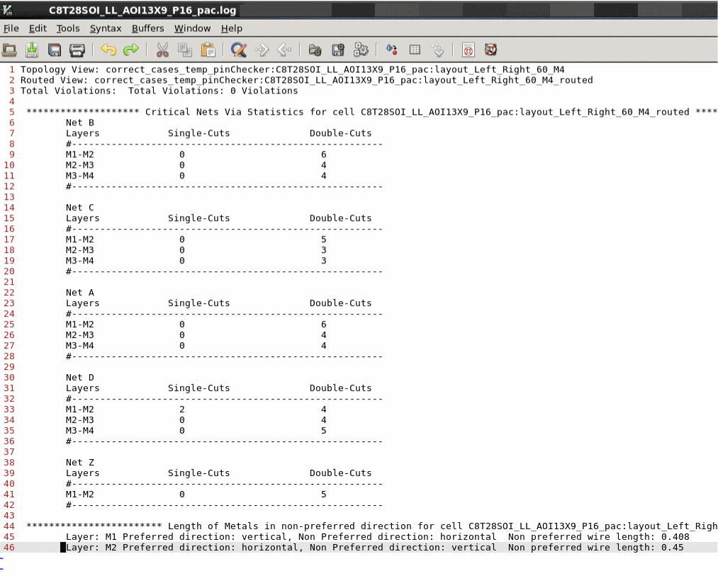Click the M3-M4 row under Net A
Viewport: 718px width, 588px height.
click(x=196, y=346)
